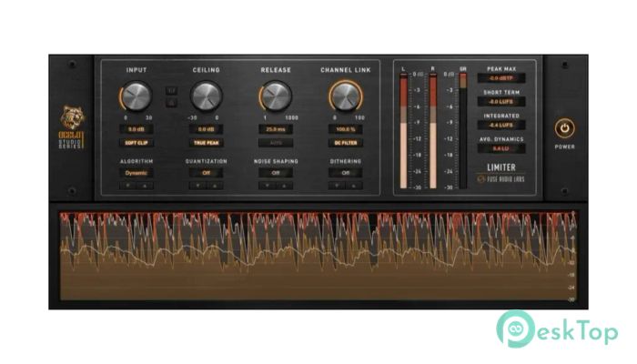Click the Ceiling knob

206,96
